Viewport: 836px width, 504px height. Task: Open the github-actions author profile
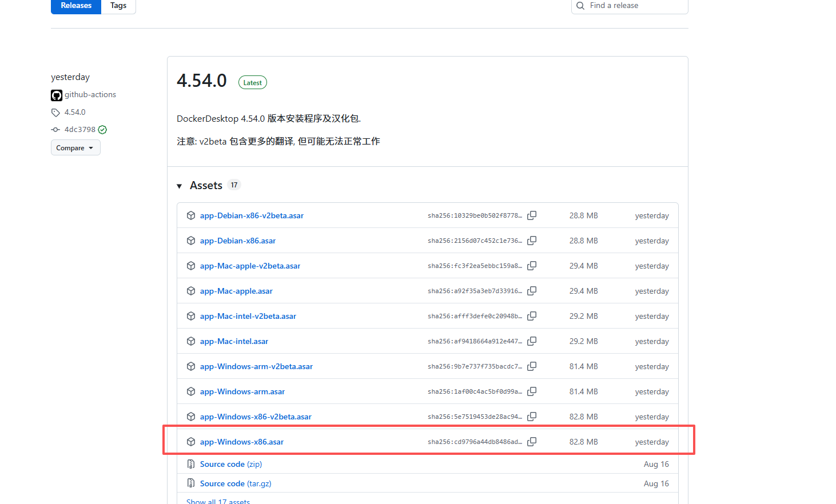click(90, 95)
